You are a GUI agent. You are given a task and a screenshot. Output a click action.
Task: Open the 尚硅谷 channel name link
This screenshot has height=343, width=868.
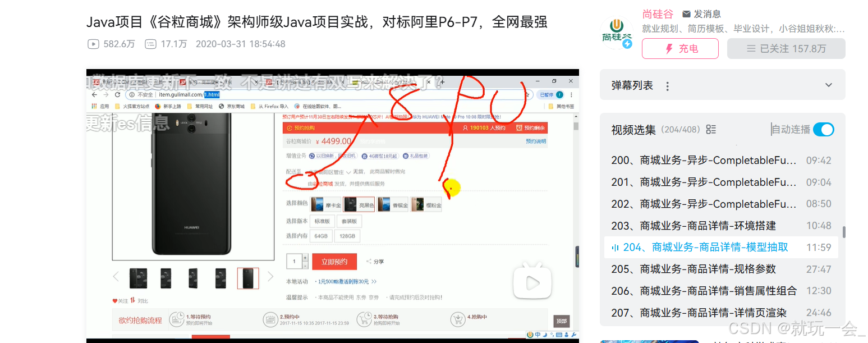658,14
